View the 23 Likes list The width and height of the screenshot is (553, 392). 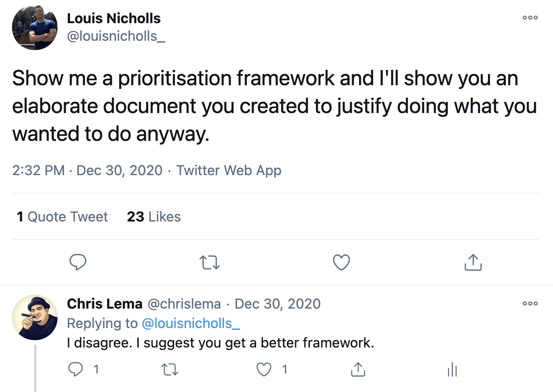coord(153,216)
